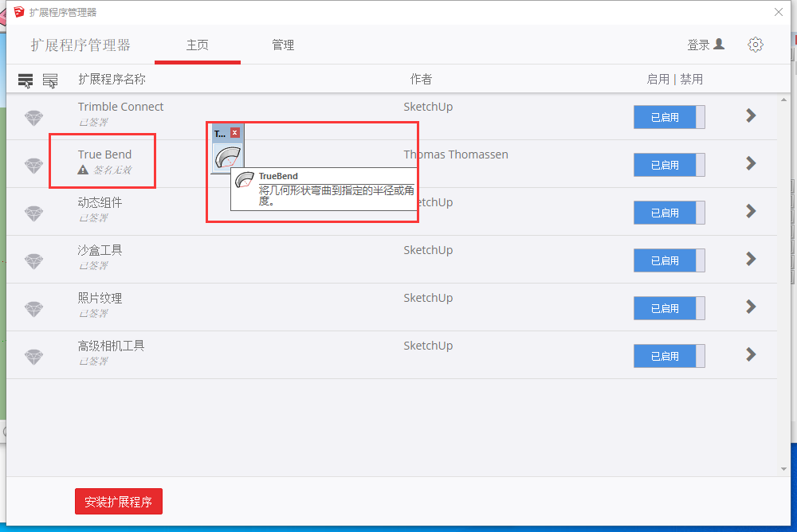Select the 照片纹理 extension name

coord(100,298)
